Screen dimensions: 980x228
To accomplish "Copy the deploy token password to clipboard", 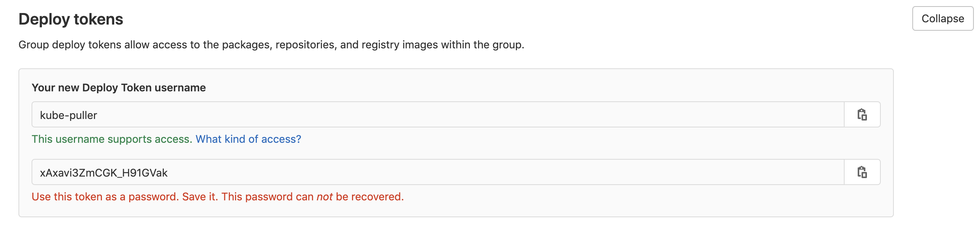I will tap(862, 172).
